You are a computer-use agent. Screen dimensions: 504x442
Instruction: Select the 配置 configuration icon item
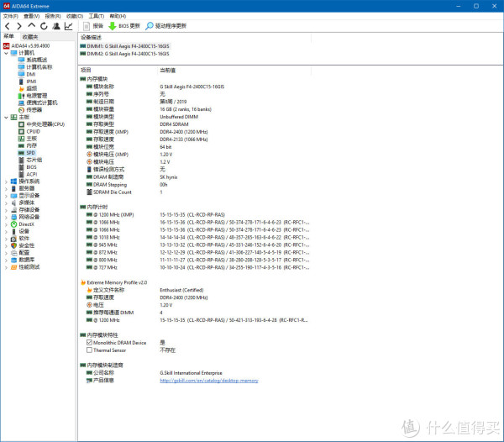pos(20,253)
